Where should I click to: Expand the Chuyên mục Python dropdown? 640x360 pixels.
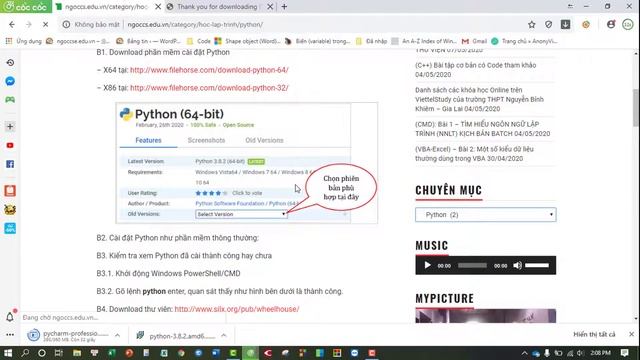486,215
